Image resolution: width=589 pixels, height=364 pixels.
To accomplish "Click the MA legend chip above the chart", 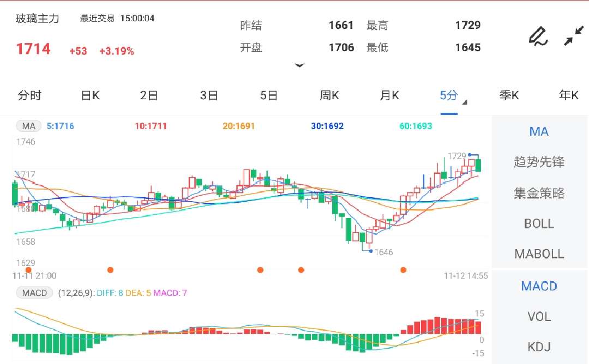I will click(x=28, y=126).
